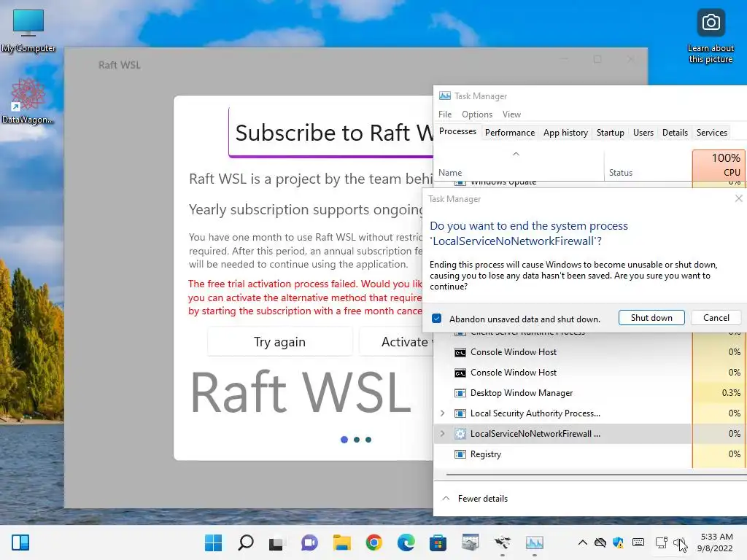747x560 pixels.
Task: Click the volume speaker tray icon
Action: pos(678,542)
